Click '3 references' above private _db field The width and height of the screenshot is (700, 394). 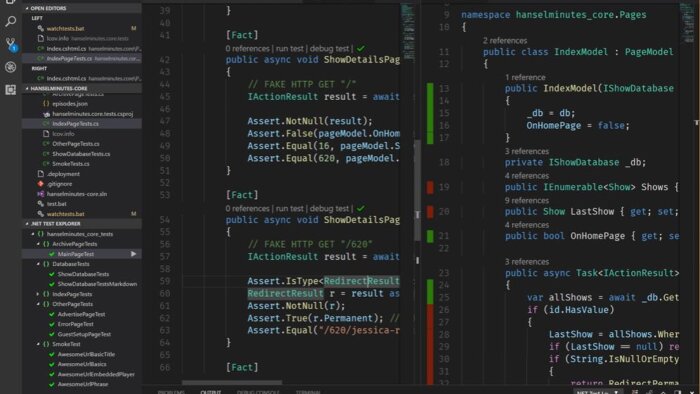pos(527,151)
